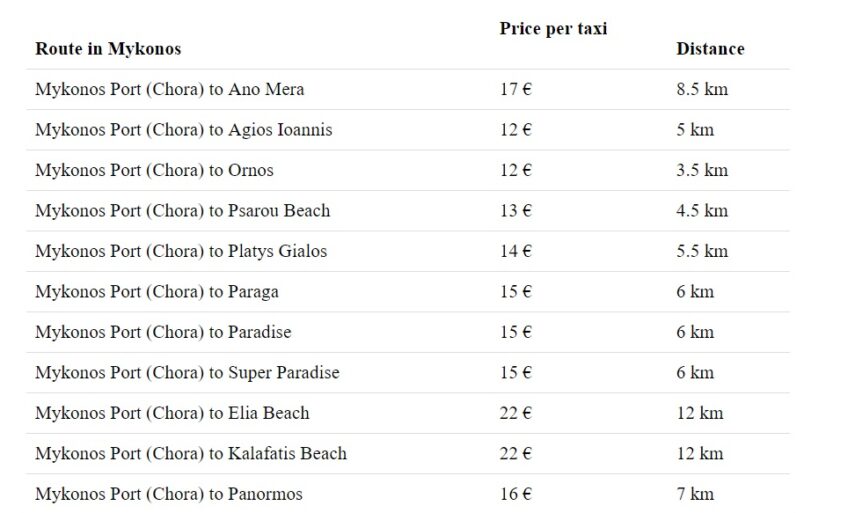Select the Psarou Beach route

[182, 211]
